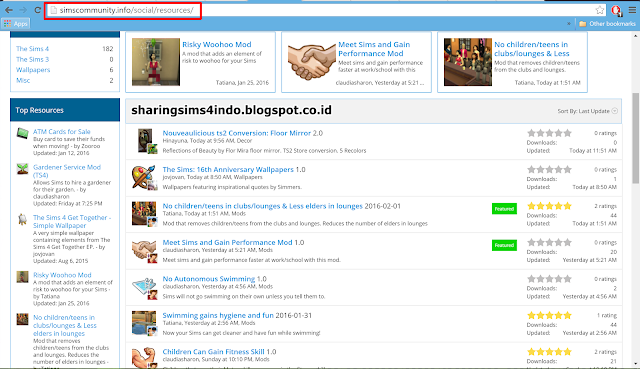Open Meet Sims and Gain Performance Mod list entry

click(227, 242)
